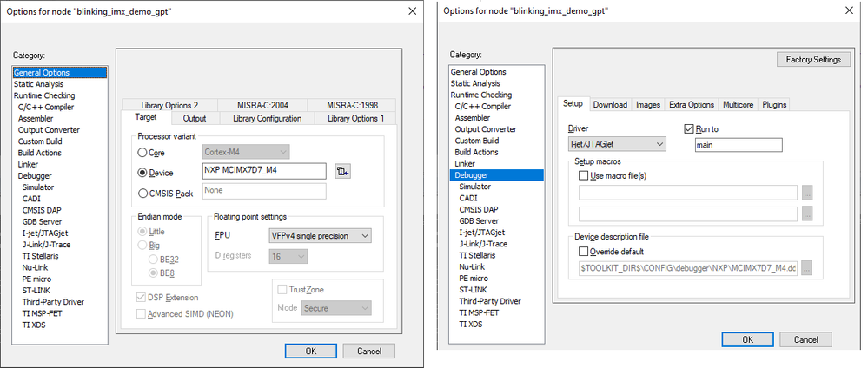Enable Override default checkbox
868x368 pixels.
pos(583,251)
